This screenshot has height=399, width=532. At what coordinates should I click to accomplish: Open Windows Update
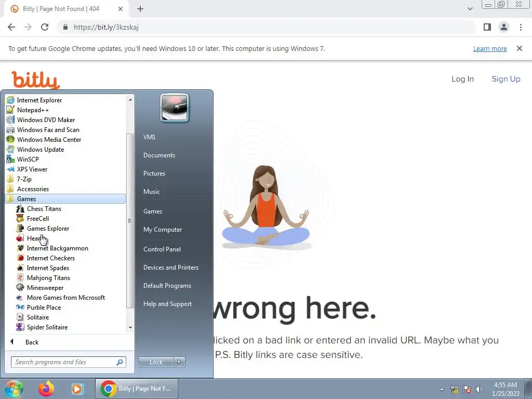pos(41,149)
